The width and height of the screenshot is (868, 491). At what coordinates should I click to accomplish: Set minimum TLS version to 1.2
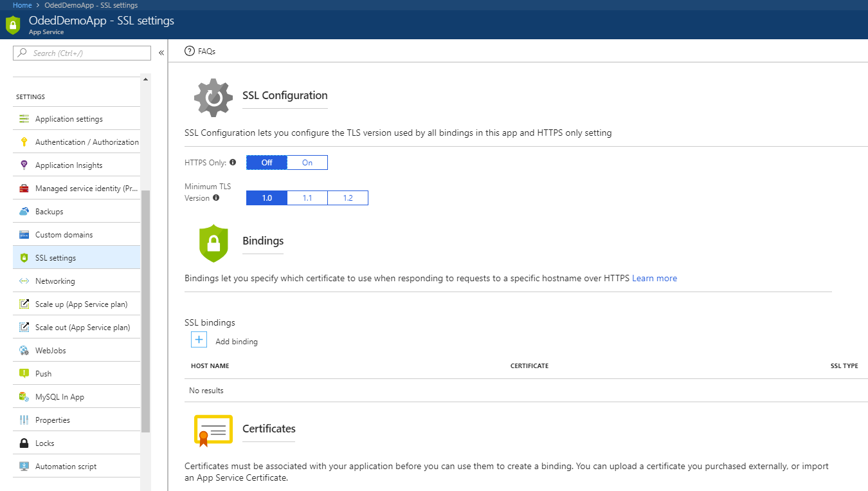click(348, 198)
